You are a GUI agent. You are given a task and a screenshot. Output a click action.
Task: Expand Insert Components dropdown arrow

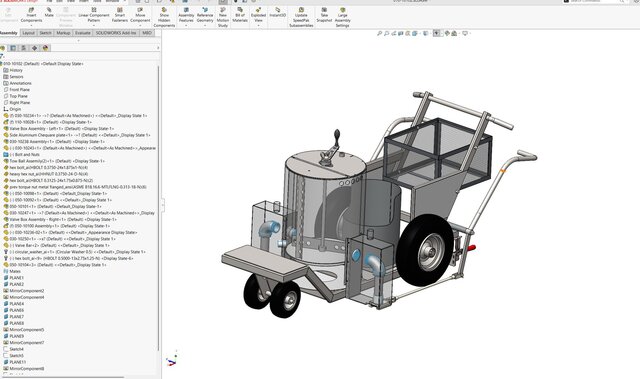coord(31,26)
